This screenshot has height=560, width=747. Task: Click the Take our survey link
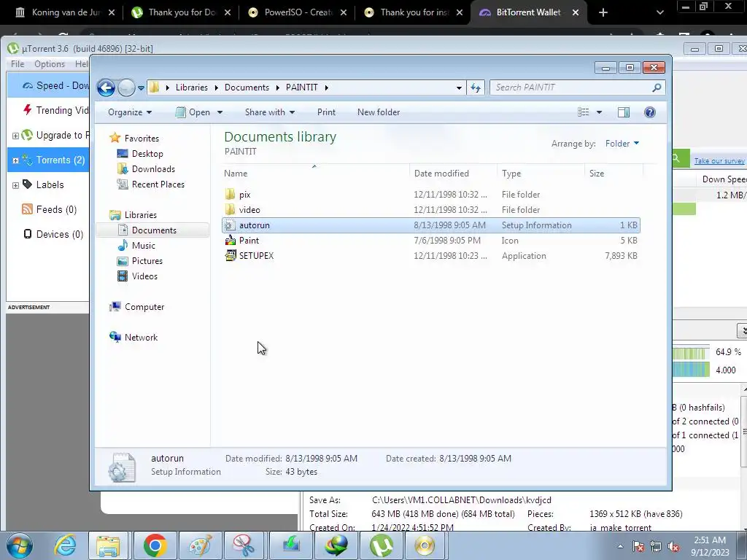[719, 161]
